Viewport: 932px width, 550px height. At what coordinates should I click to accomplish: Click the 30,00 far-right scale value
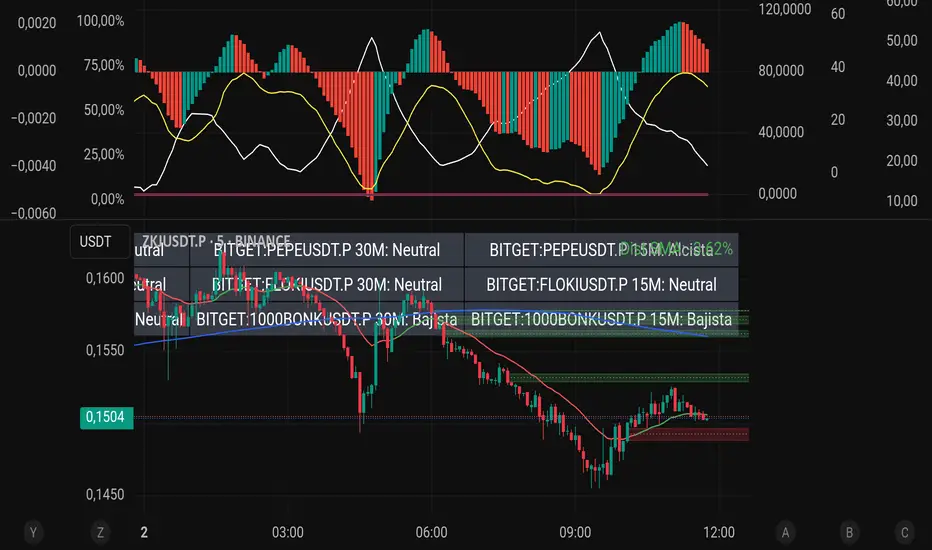902,121
